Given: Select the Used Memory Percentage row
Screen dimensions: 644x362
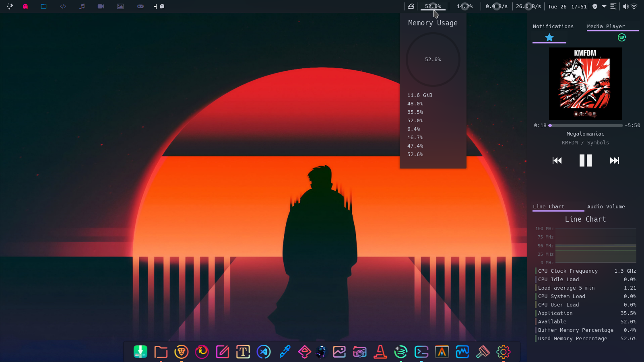Looking at the screenshot, I should pyautogui.click(x=586, y=339).
